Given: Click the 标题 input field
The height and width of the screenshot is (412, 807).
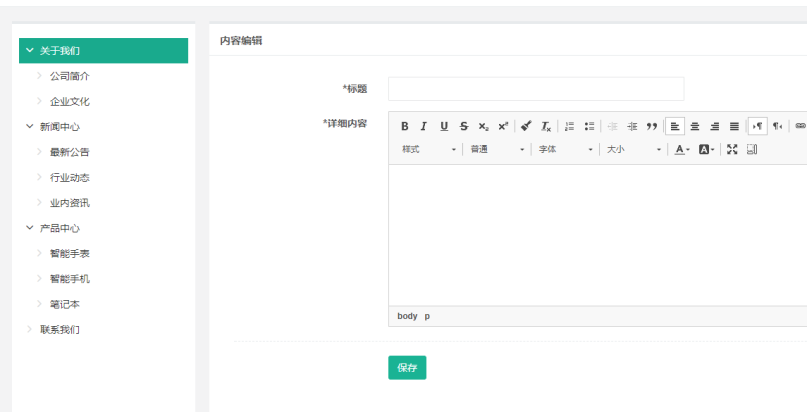Looking at the screenshot, I should pos(536,89).
